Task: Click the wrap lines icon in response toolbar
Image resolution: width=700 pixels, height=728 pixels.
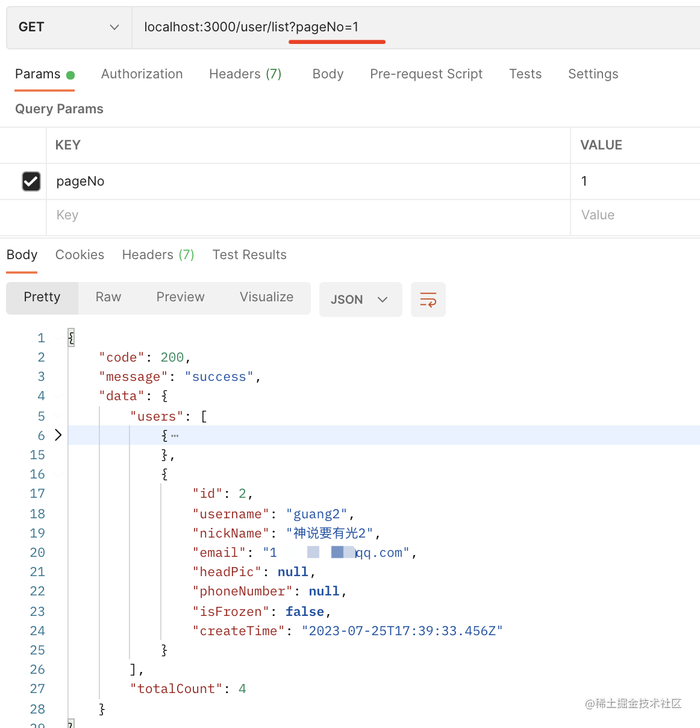Action: pyautogui.click(x=428, y=300)
